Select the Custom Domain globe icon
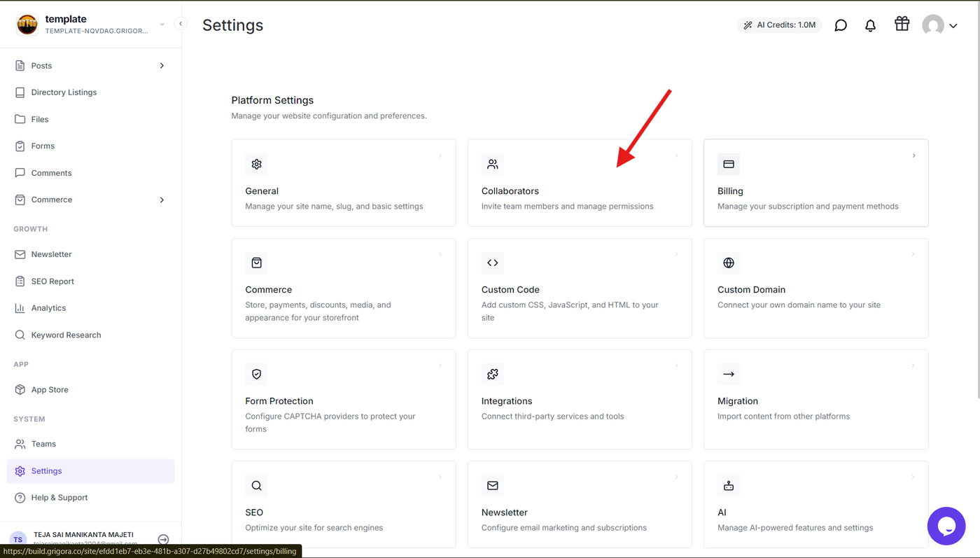 [729, 263]
